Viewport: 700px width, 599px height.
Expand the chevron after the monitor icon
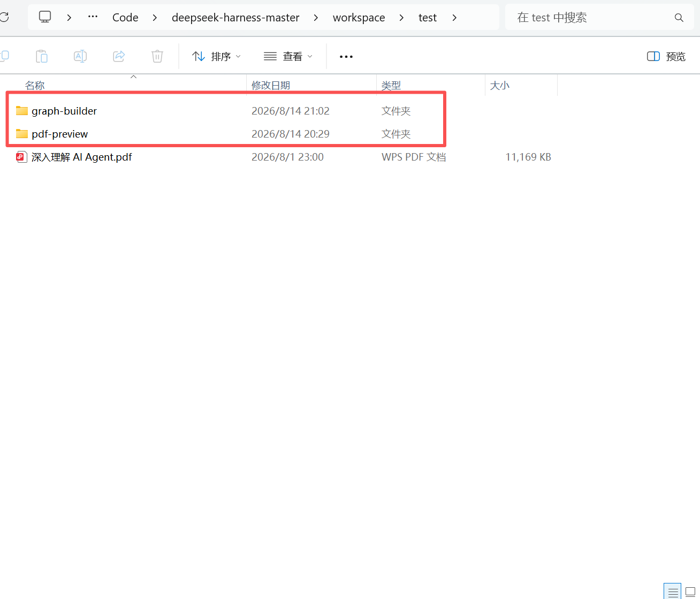69,18
